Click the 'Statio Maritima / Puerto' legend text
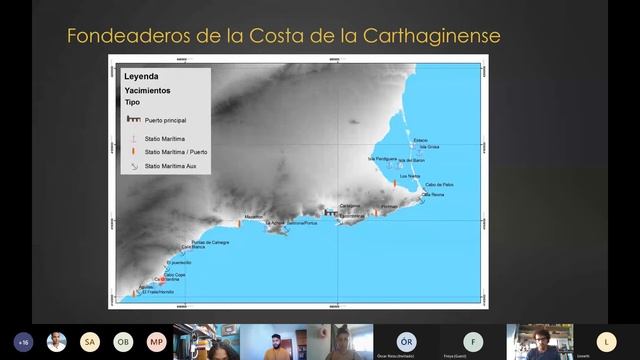 click(x=176, y=152)
